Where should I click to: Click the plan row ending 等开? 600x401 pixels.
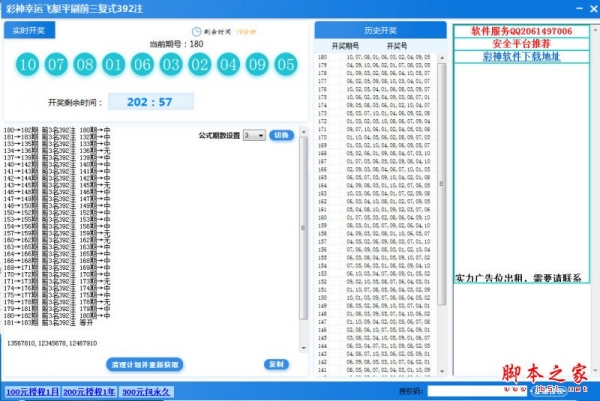point(49,323)
